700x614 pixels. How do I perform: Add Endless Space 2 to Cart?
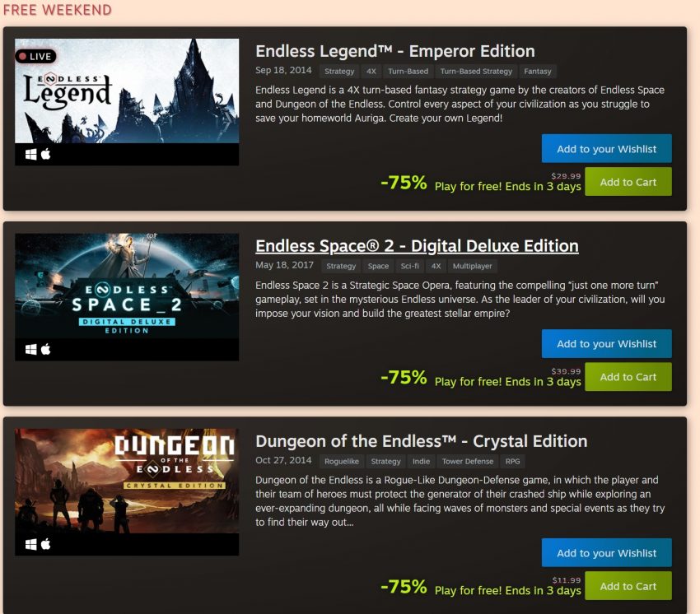[x=628, y=377]
